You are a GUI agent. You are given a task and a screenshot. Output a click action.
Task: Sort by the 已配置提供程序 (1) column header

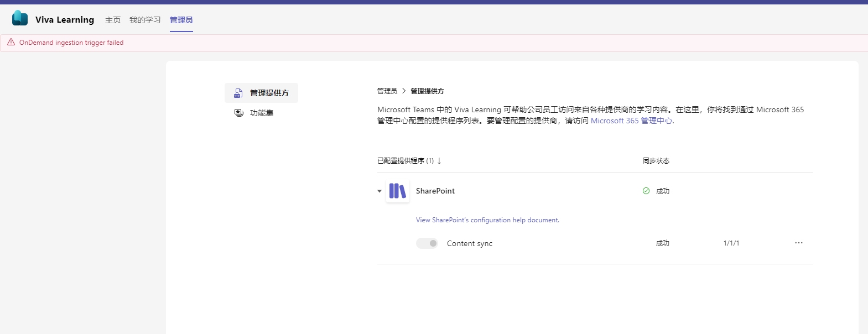point(406,161)
